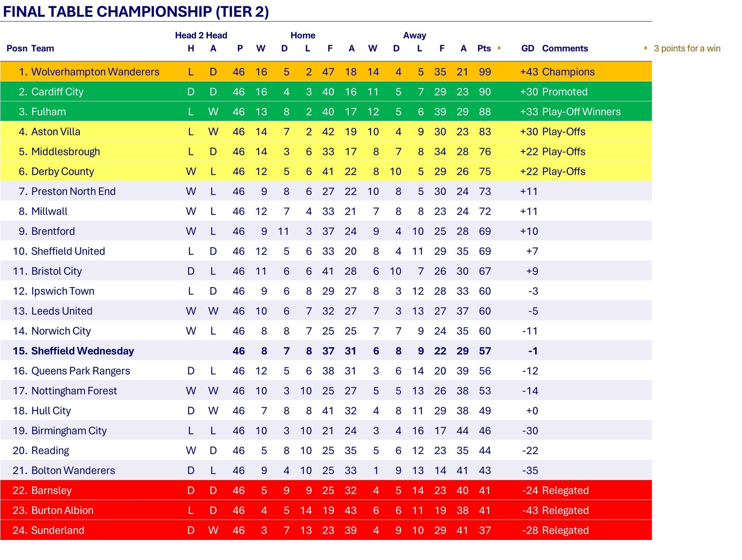
Task: Click the Play-Off Winners comment for Fulham
Action: point(581,112)
